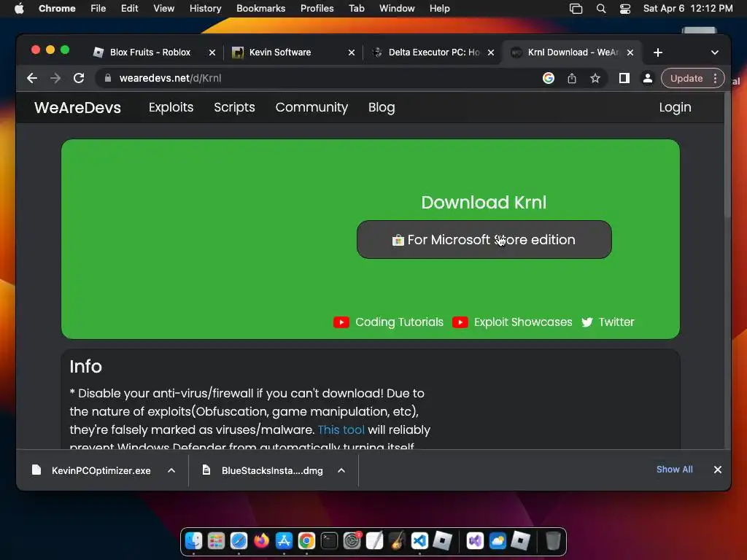Open the Bookmarks menu
Screen dimensions: 747x560
coord(260,9)
